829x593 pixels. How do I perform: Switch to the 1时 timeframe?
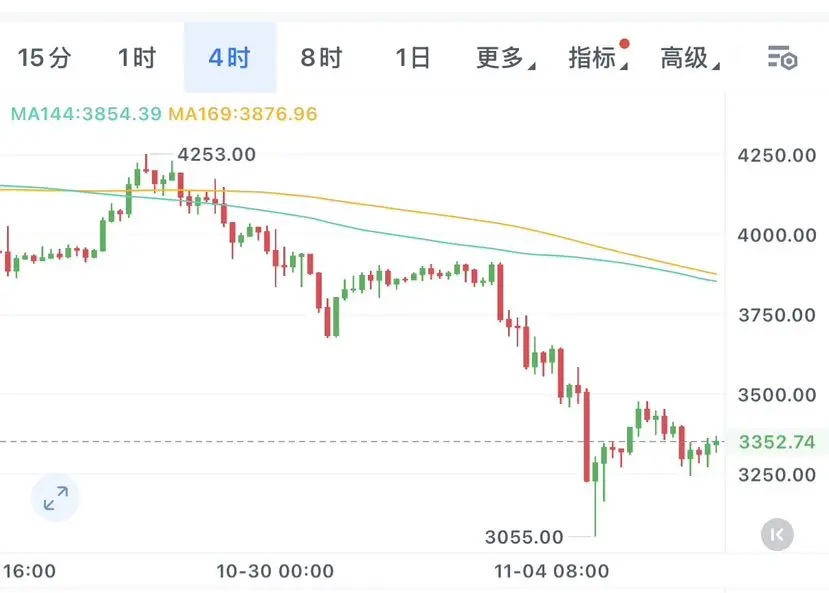point(137,58)
